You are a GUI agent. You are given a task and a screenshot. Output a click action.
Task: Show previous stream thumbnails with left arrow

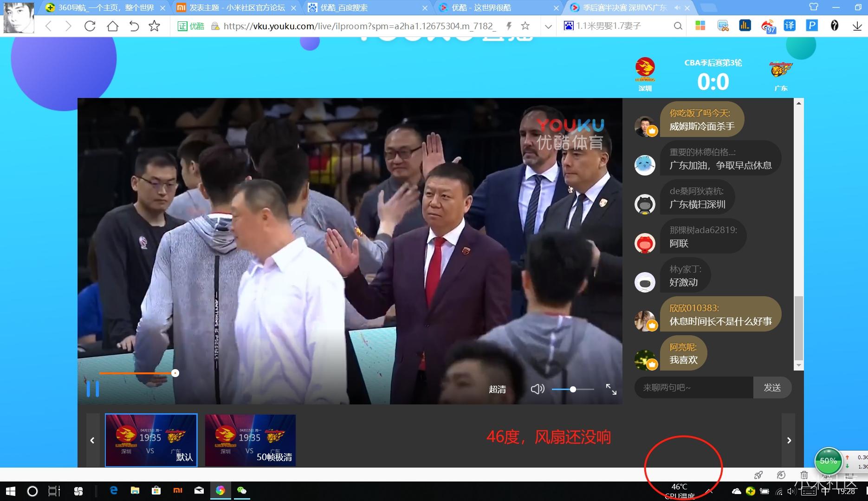[x=92, y=440]
